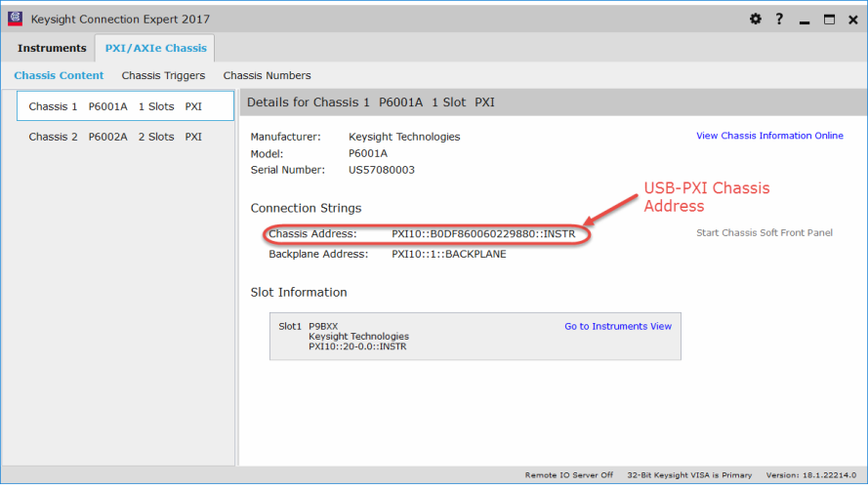This screenshot has height=487, width=868.
Task: Select Chassis 2 P6002A in the list
Action: [x=125, y=137]
